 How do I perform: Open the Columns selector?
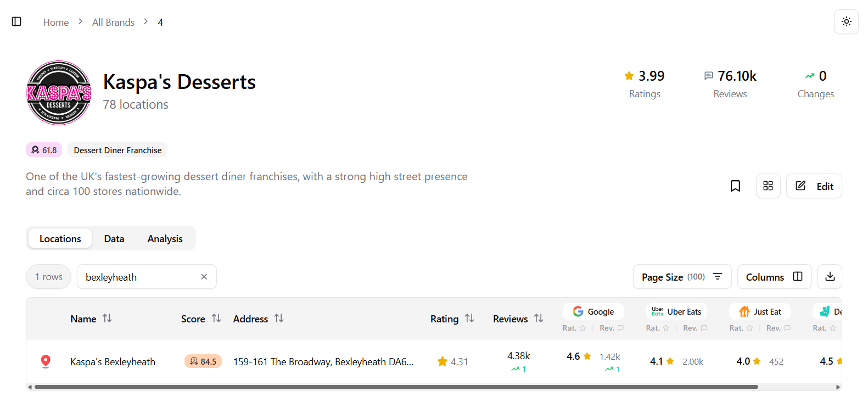pos(774,277)
